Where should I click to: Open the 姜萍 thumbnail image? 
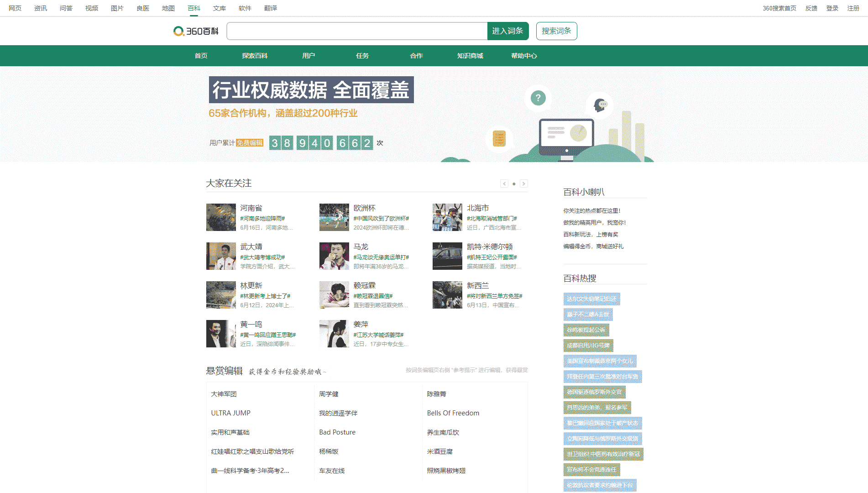pyautogui.click(x=334, y=334)
